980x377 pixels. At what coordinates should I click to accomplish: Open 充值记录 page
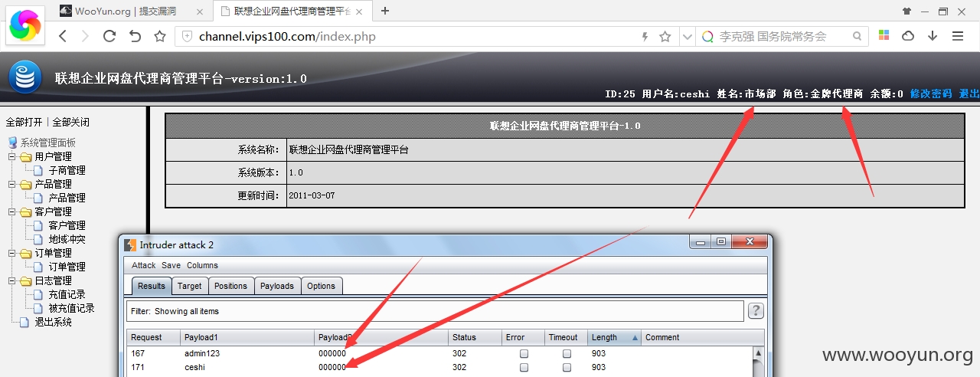pyautogui.click(x=67, y=294)
